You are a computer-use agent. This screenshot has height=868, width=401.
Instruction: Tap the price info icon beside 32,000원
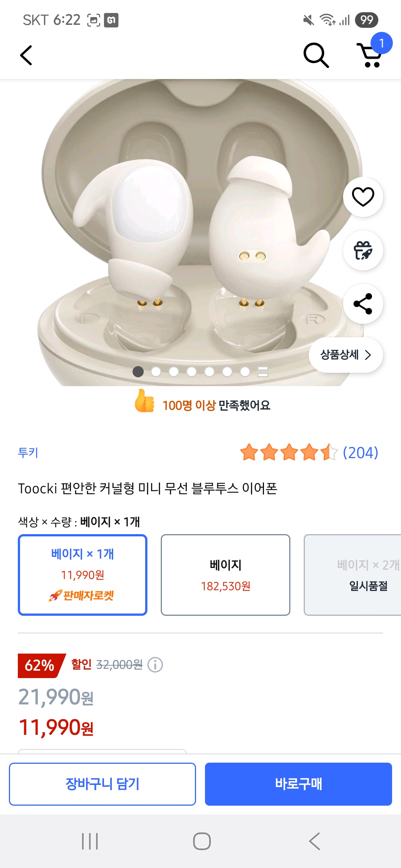pyautogui.click(x=155, y=665)
